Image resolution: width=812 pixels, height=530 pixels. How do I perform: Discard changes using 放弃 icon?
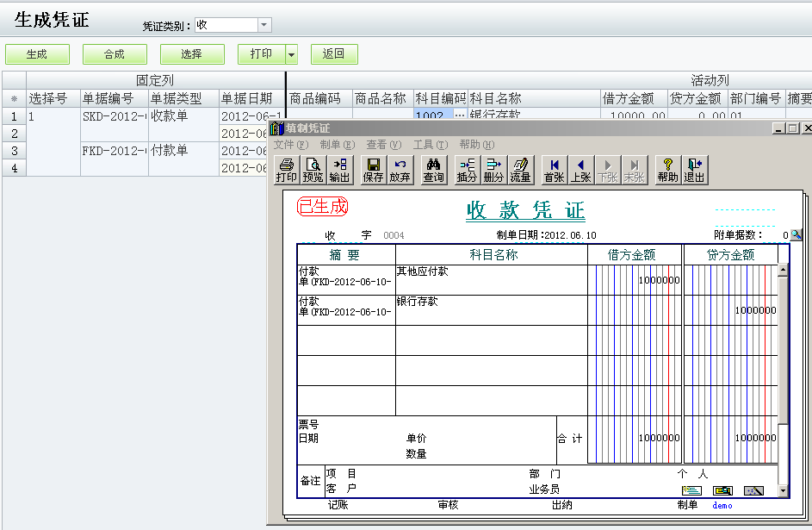point(400,170)
